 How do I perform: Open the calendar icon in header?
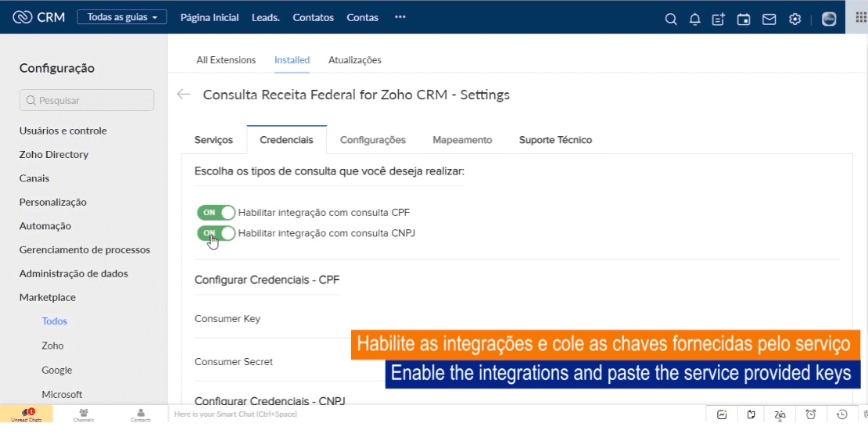[x=744, y=19]
